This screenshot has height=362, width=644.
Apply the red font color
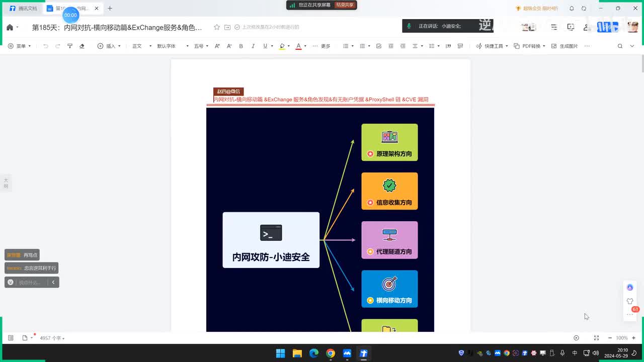[298, 46]
